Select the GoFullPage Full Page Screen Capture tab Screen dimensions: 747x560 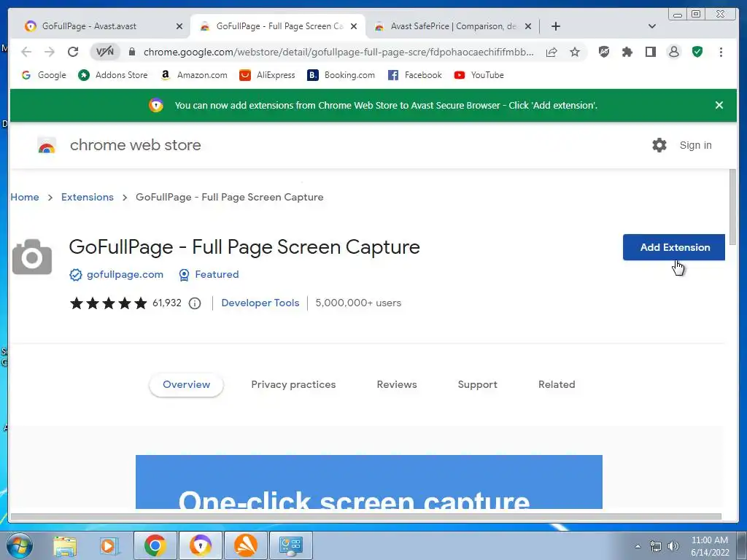coord(278,26)
